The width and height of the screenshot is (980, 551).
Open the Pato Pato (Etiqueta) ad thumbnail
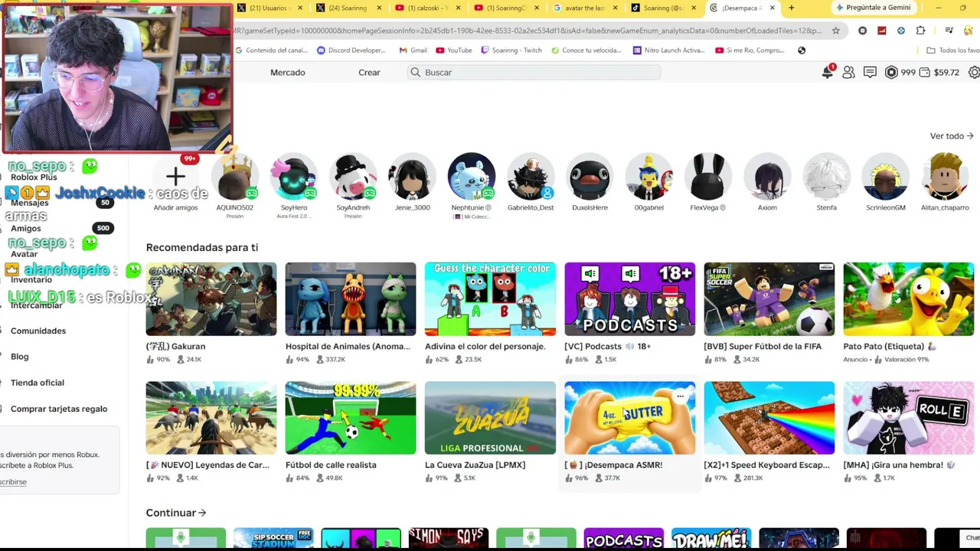pos(909,299)
